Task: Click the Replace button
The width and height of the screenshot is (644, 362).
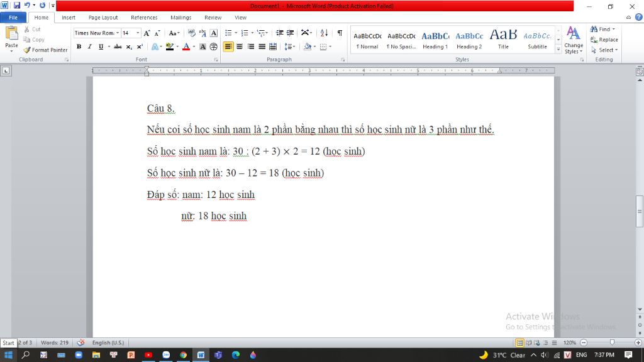Action: [604, 40]
